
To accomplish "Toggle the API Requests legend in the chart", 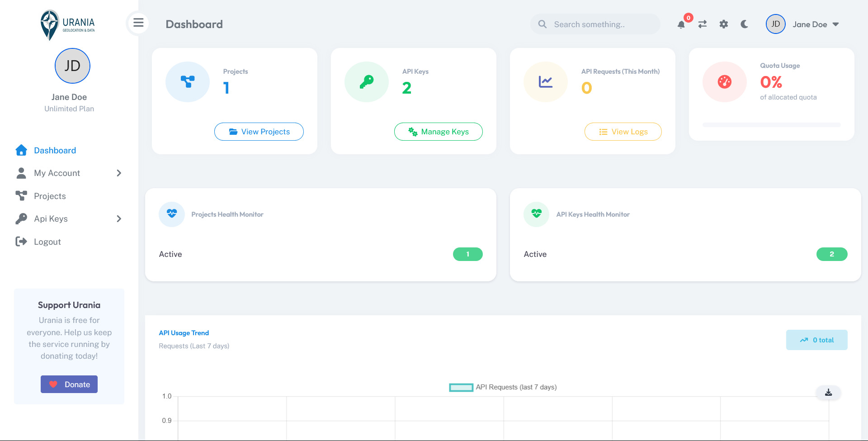I will point(461,387).
